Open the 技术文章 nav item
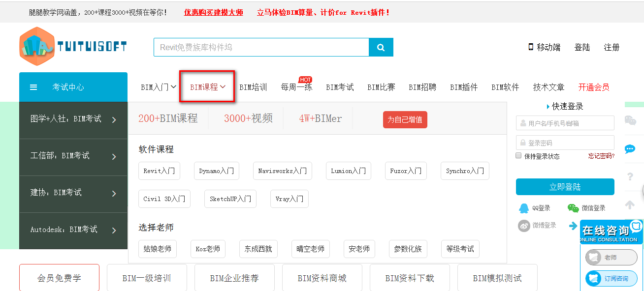644x291 pixels. pos(548,87)
